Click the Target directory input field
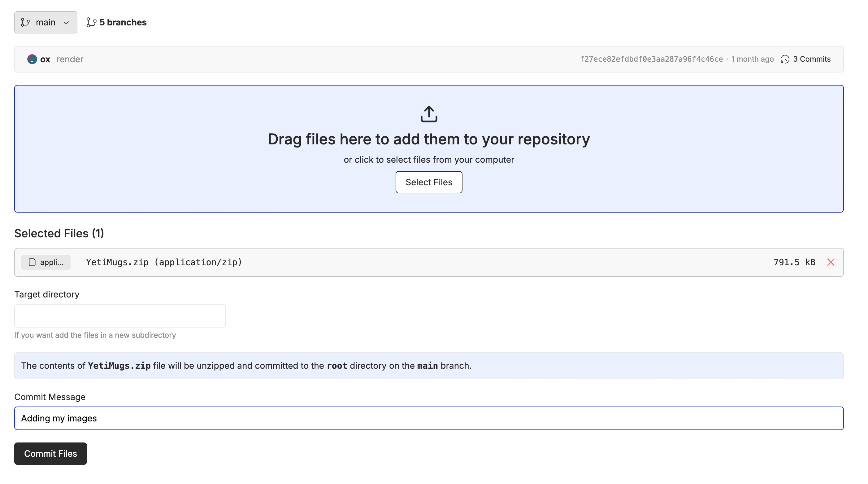This screenshot has height=484, width=868. pyautogui.click(x=119, y=316)
